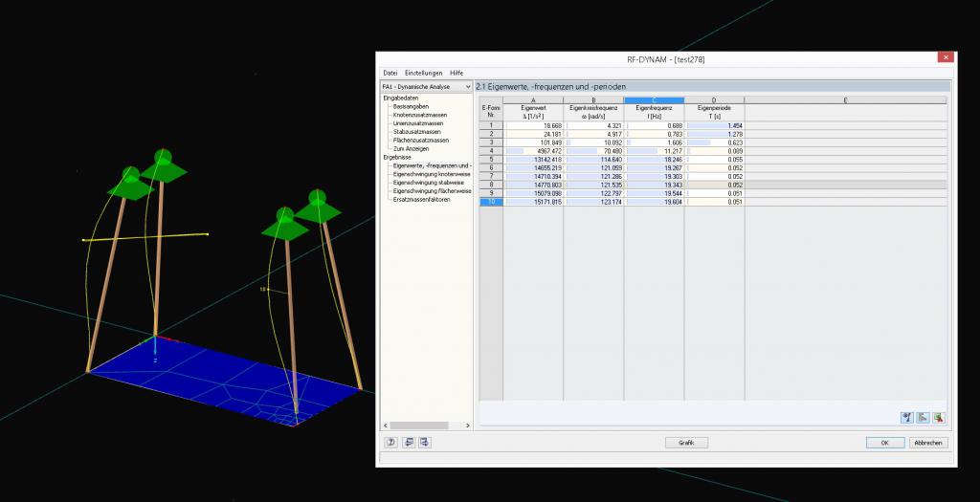Select Zum Anzeigen tree entry

pos(411,148)
